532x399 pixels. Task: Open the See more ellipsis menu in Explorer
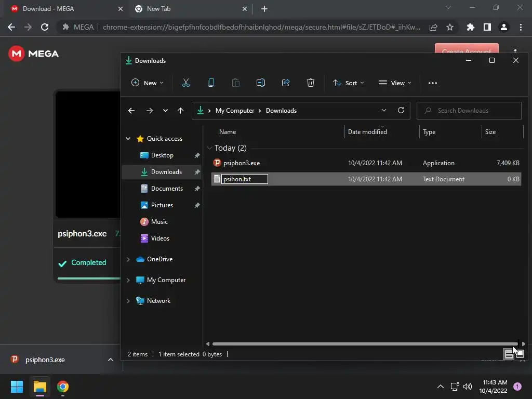pyautogui.click(x=433, y=83)
